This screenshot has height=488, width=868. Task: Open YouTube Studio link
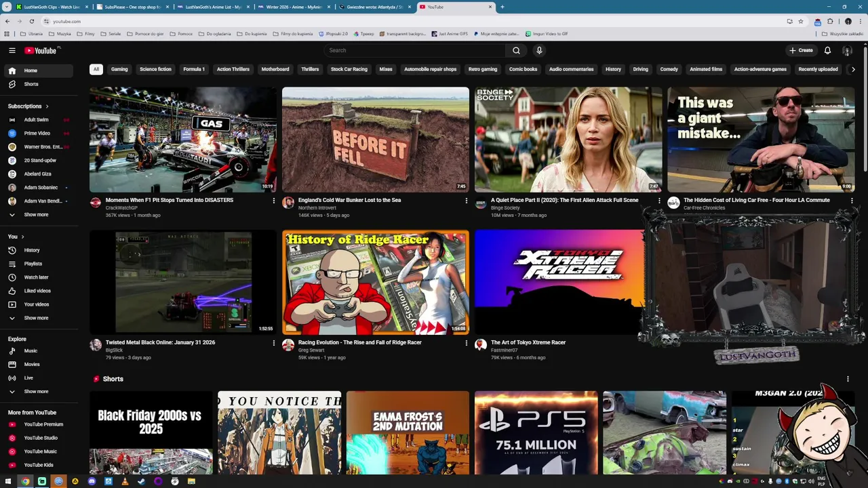(x=40, y=438)
